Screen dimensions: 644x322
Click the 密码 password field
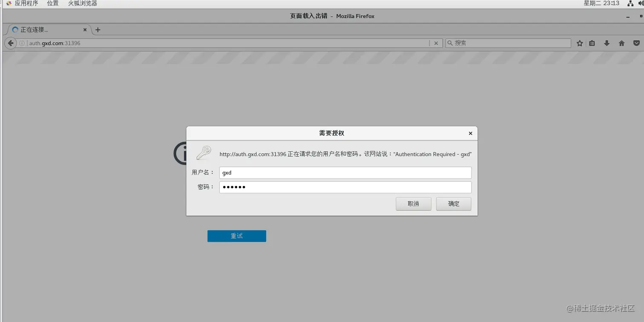(x=345, y=187)
